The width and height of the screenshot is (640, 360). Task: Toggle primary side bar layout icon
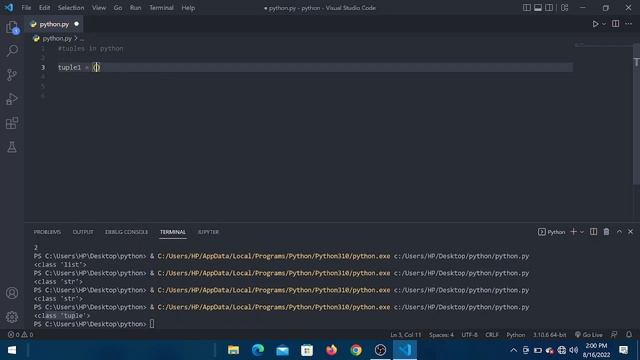(x=527, y=8)
